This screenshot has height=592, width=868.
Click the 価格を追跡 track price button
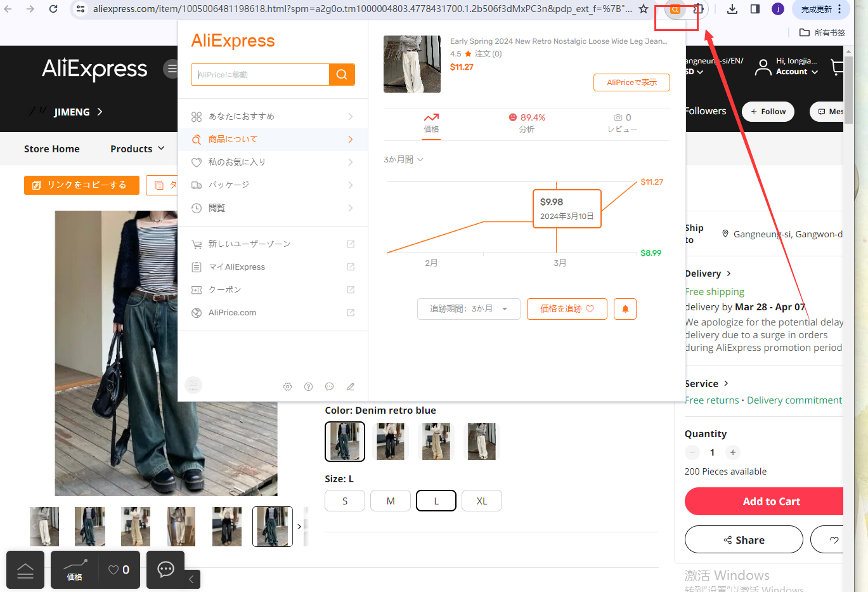tap(567, 309)
